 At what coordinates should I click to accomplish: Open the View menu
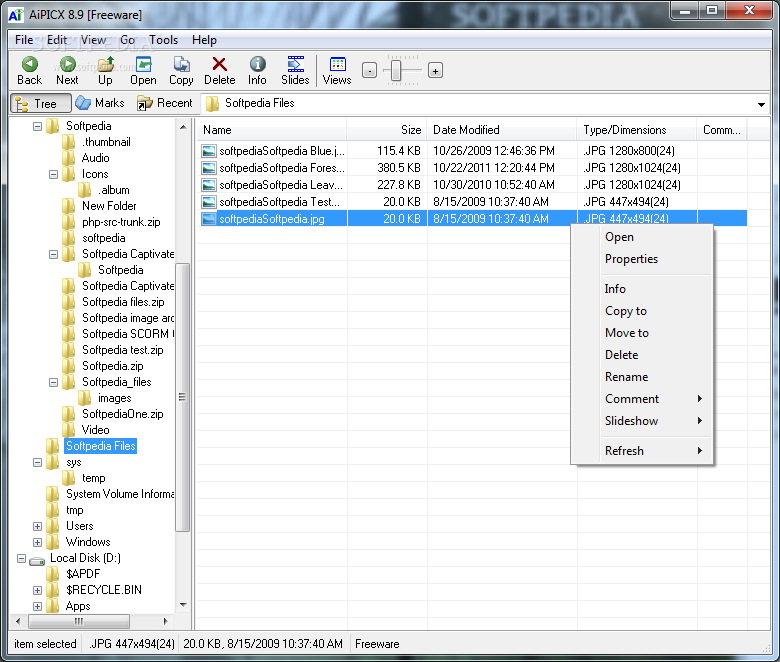[x=94, y=40]
